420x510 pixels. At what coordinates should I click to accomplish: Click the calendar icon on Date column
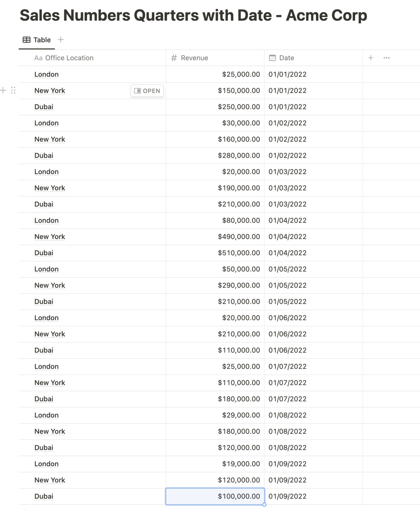(272, 58)
